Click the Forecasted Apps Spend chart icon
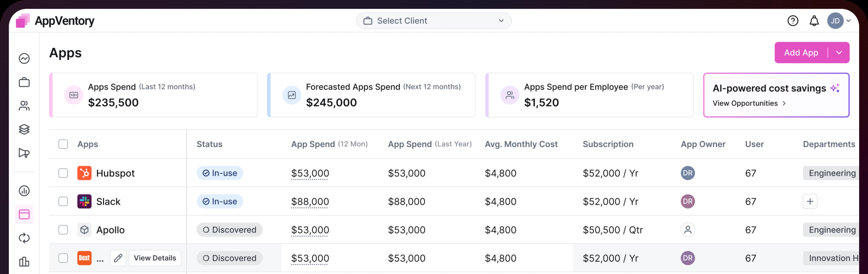This screenshot has width=868, height=274. point(292,95)
